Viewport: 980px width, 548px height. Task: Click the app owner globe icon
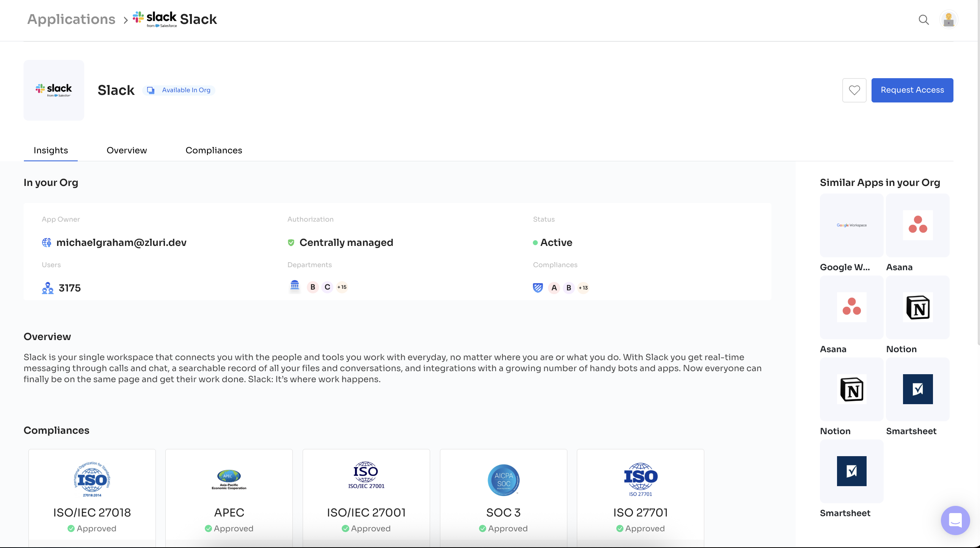[46, 243]
